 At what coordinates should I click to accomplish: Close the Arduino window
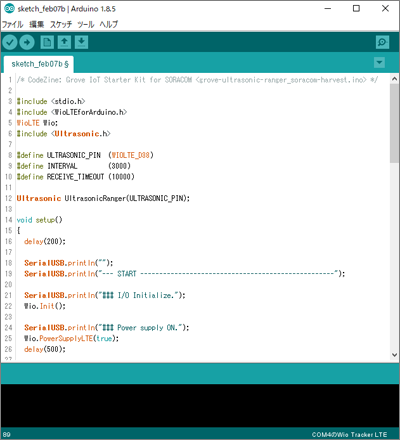(385, 9)
